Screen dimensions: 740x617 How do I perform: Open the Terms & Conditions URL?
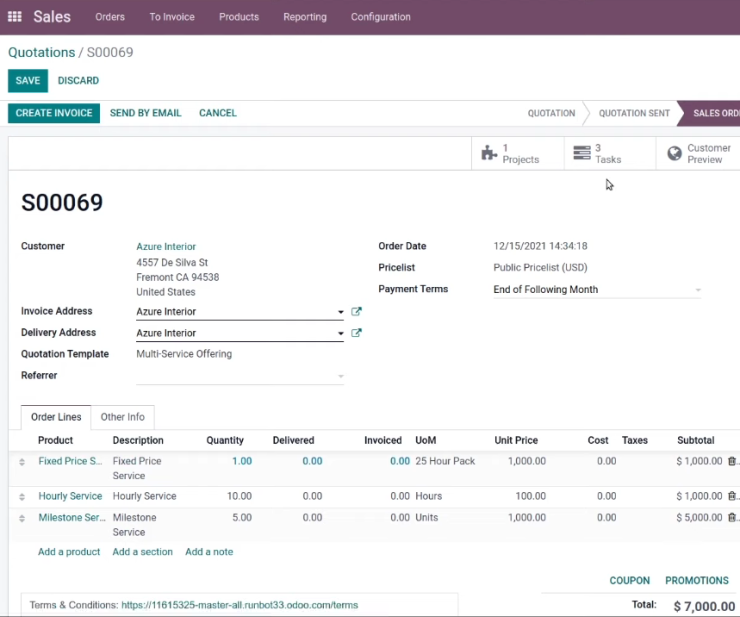click(240, 605)
